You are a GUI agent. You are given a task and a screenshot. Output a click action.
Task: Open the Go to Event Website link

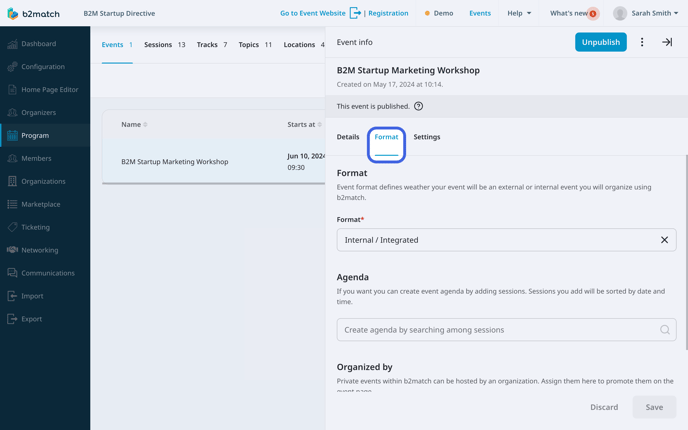[x=313, y=13]
